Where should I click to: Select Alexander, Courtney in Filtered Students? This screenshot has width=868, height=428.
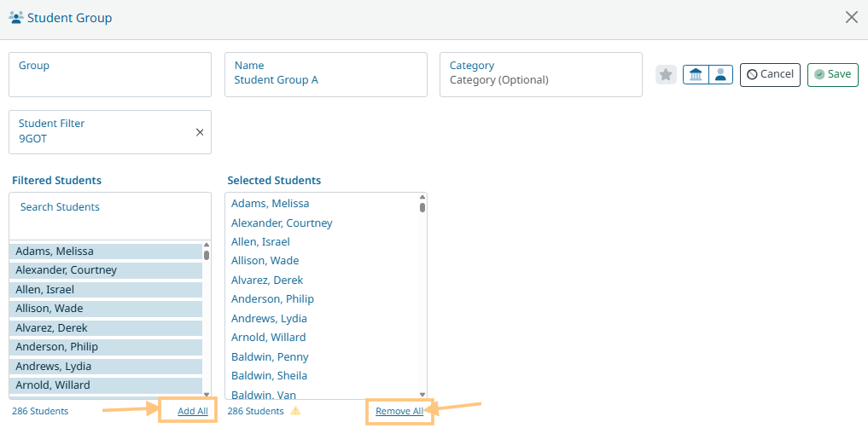pos(106,270)
